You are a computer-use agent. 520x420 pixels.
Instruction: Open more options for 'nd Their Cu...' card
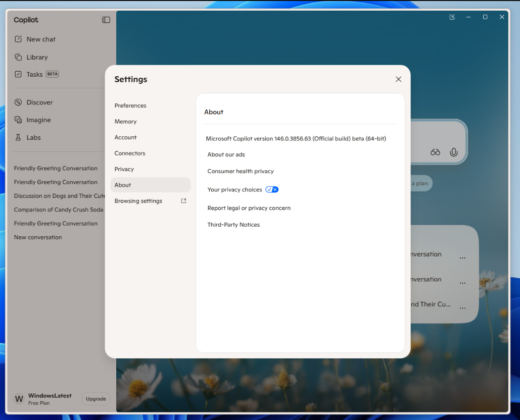point(462,308)
